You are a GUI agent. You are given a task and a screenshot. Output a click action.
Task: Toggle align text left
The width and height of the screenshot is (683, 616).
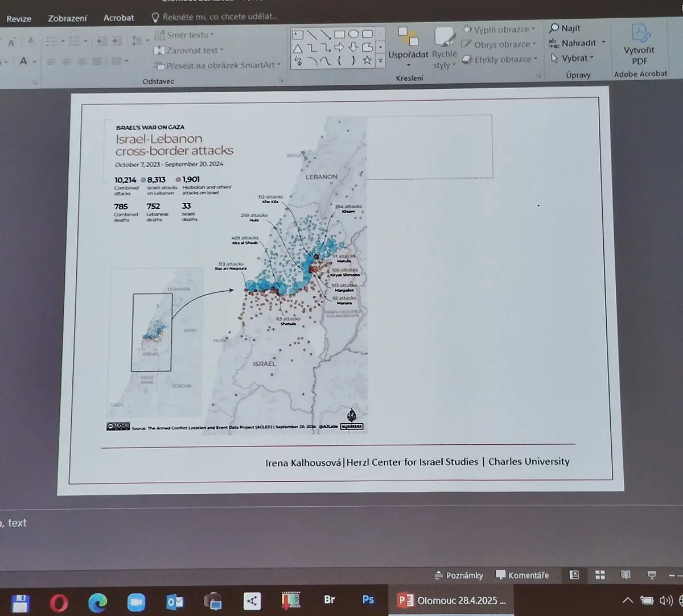[x=51, y=61]
